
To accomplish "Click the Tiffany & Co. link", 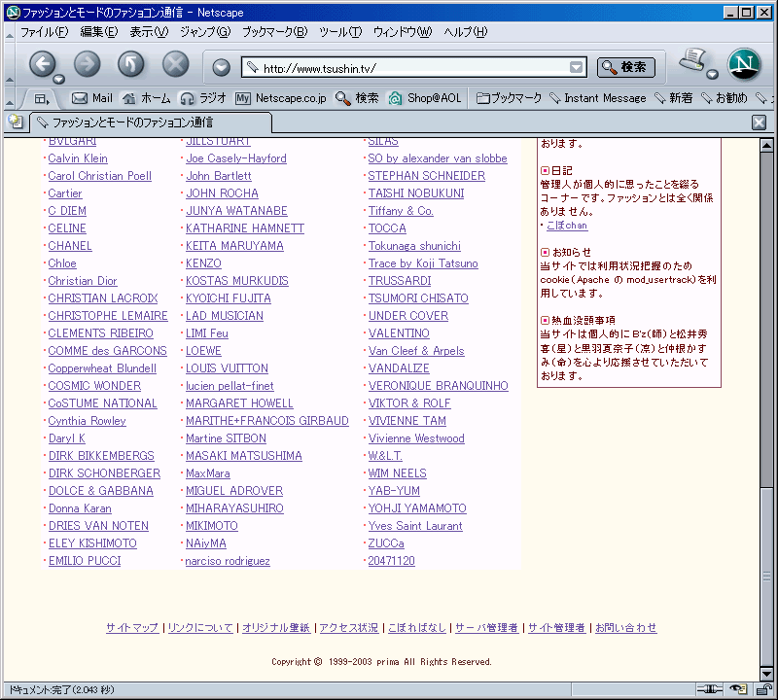I will (401, 211).
